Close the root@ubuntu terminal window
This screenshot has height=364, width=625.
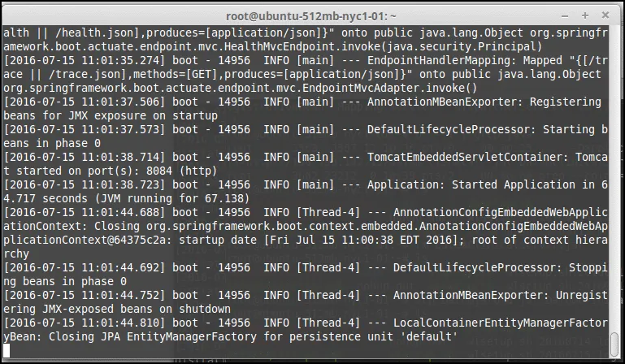coord(606,15)
